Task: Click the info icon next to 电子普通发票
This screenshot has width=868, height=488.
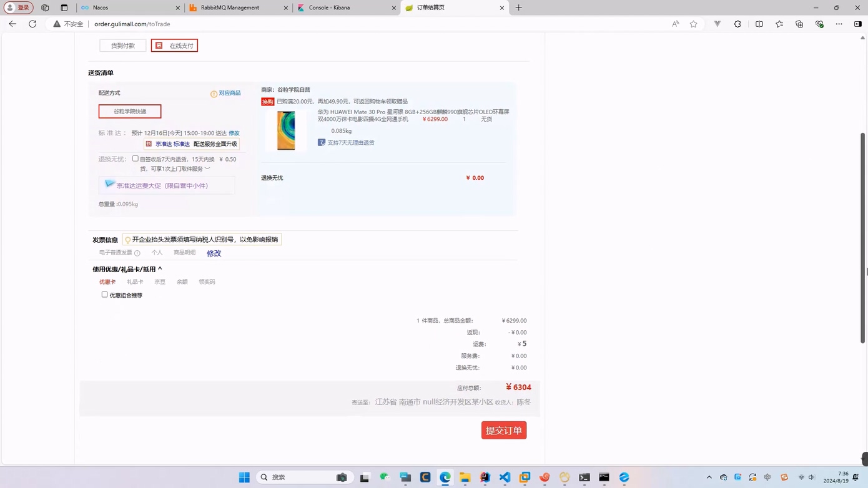Action: 137,253
